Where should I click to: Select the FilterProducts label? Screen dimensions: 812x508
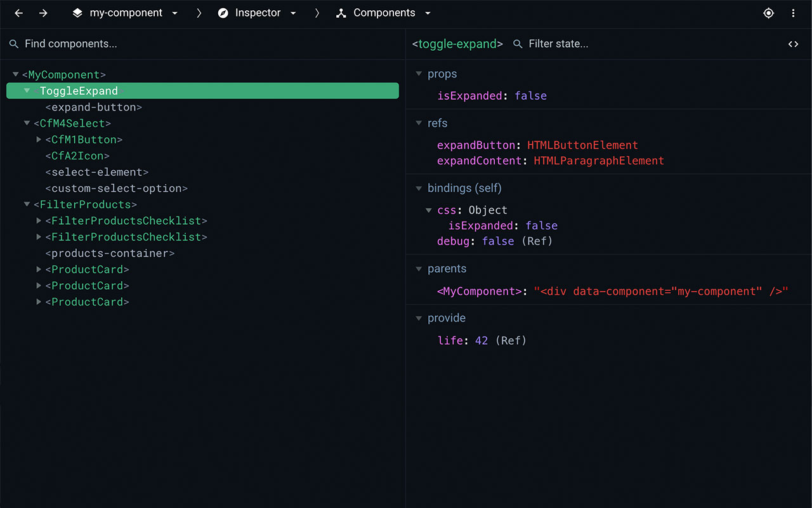(85, 204)
